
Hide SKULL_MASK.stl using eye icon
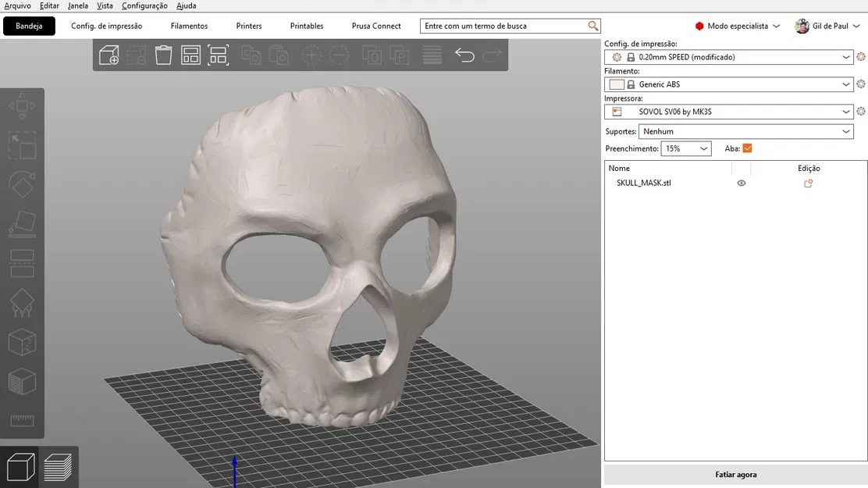coord(742,183)
